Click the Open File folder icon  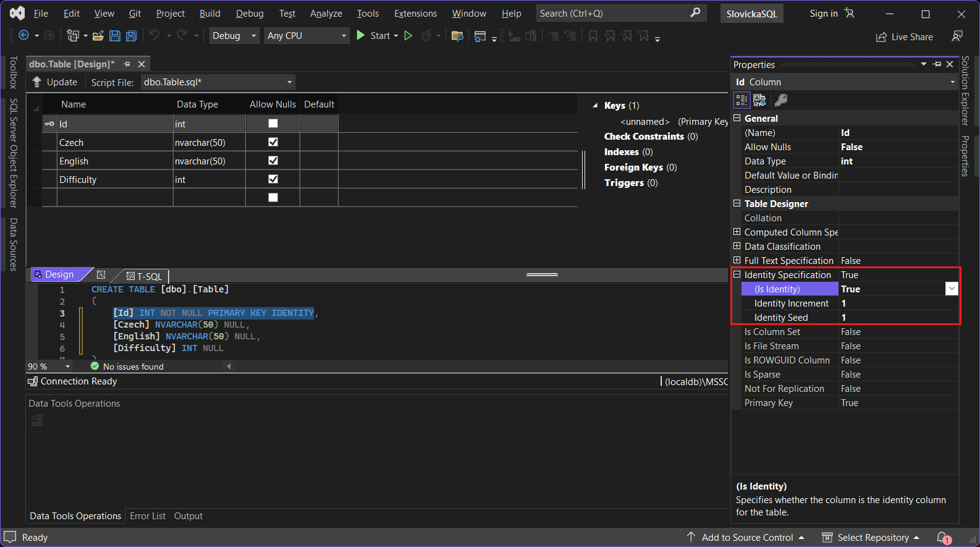98,36
